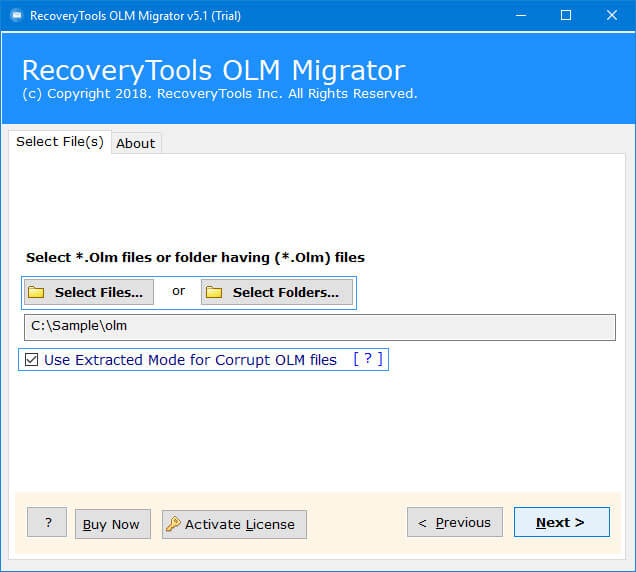Click the Copyright 2018 RecoveryTools Inc. text
The image size is (636, 572).
tap(220, 94)
